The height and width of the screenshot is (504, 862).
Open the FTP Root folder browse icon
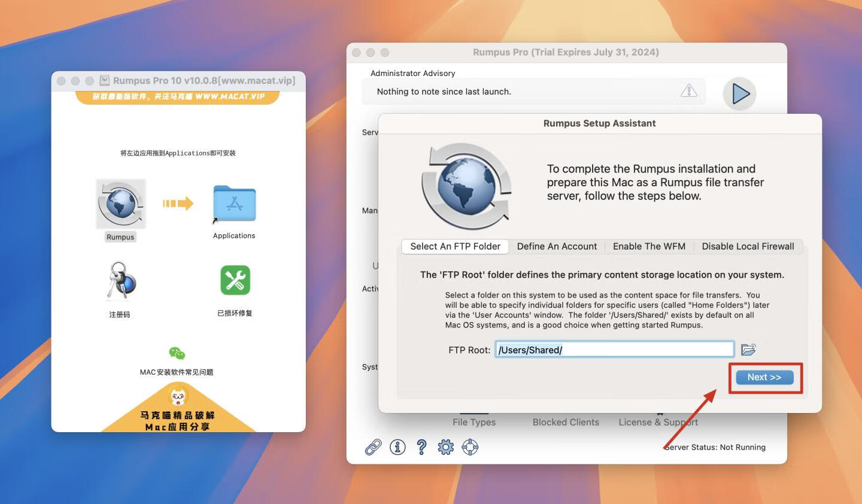click(x=748, y=350)
